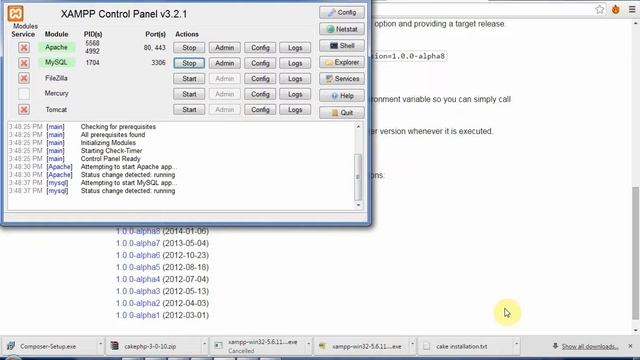View Logs for Apache
The height and width of the screenshot is (360, 640).
pyautogui.click(x=295, y=48)
